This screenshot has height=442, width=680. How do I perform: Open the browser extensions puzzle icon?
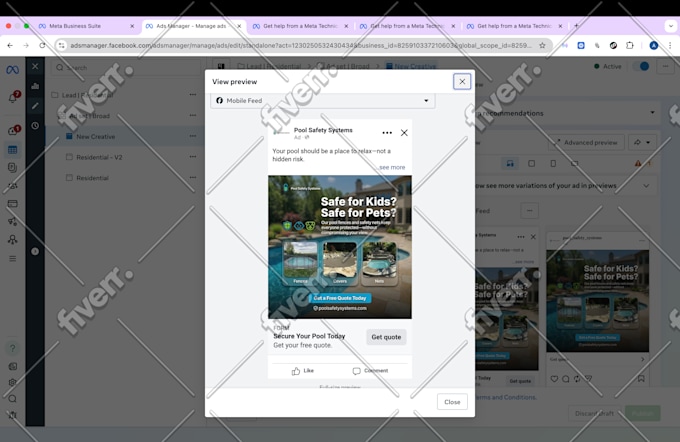[630, 46]
